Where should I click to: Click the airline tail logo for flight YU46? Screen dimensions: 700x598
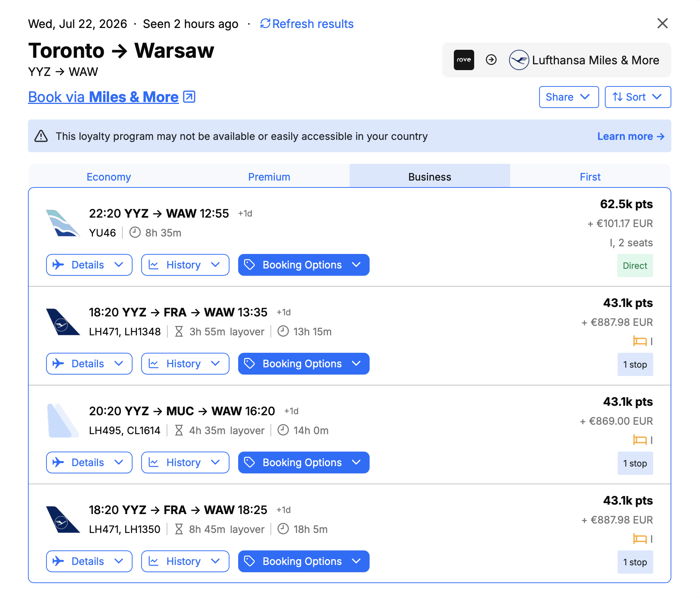tap(62, 223)
